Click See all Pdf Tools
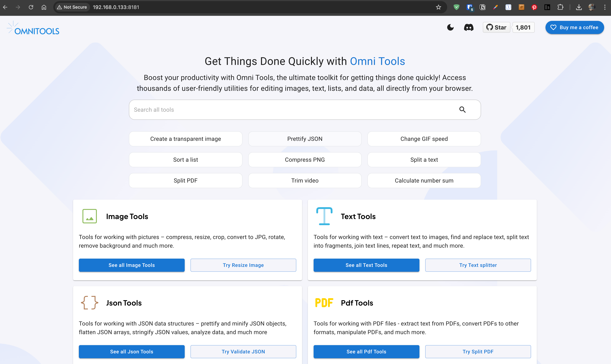611x364 pixels. pyautogui.click(x=366, y=351)
